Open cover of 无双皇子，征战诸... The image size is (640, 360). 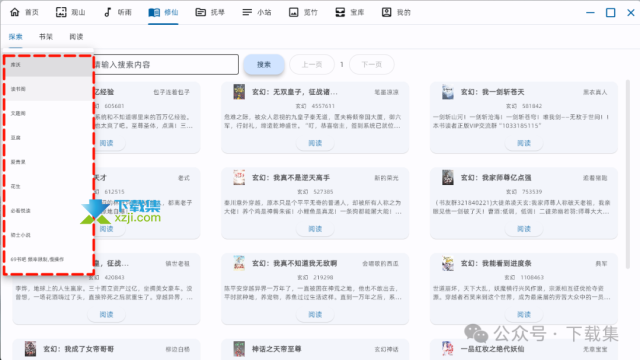(239, 92)
